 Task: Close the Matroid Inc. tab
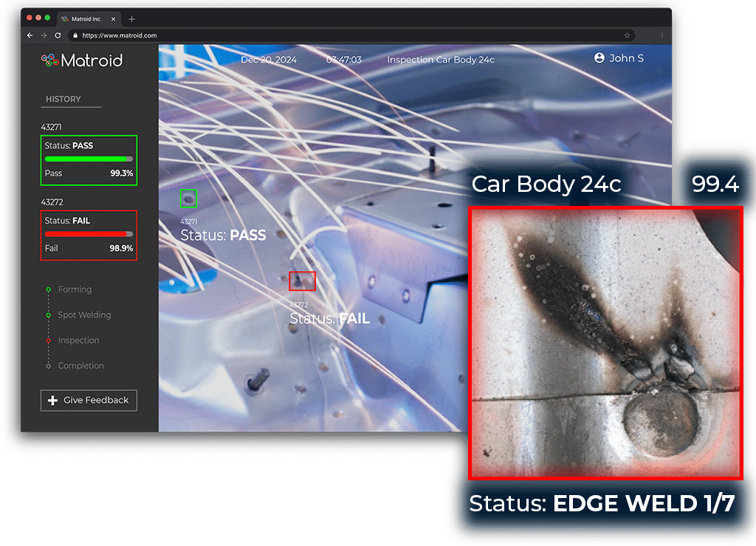(113, 19)
